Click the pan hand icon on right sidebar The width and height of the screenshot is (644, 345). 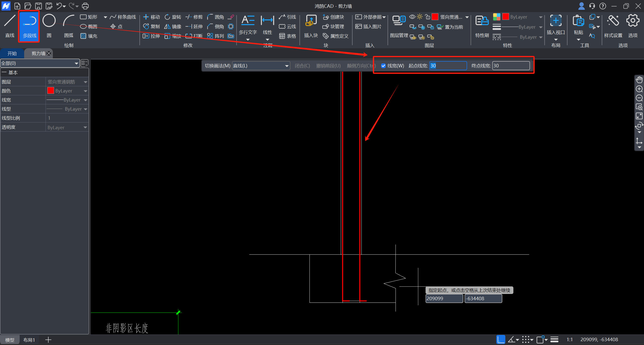pos(639,80)
